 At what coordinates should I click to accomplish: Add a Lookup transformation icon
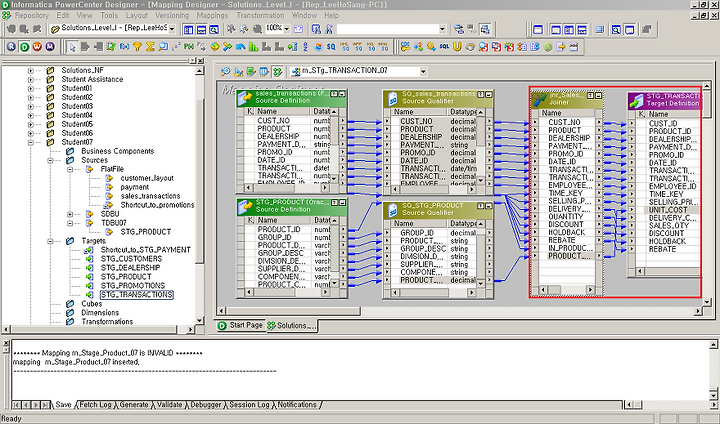(163, 46)
